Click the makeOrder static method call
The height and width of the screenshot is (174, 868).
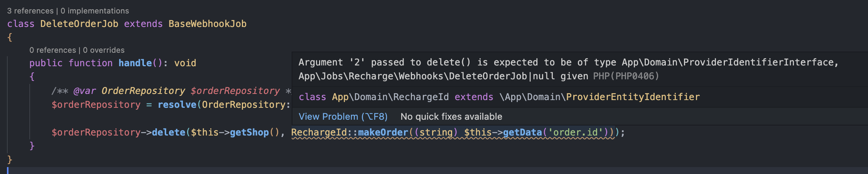tap(383, 132)
